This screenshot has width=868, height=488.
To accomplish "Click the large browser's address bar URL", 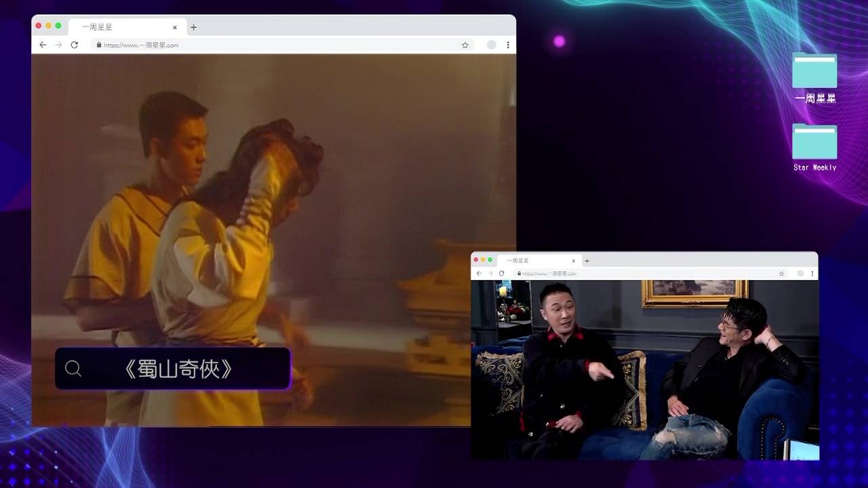I will tap(141, 45).
